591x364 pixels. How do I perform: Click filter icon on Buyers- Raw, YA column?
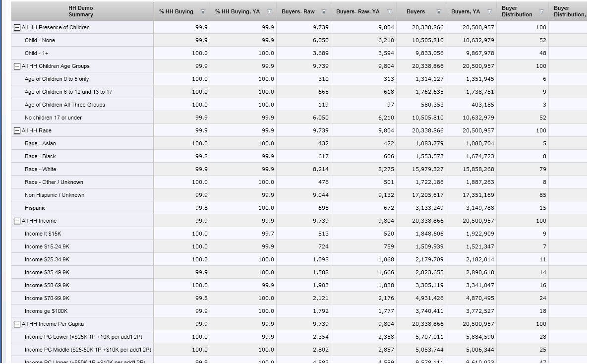(389, 12)
